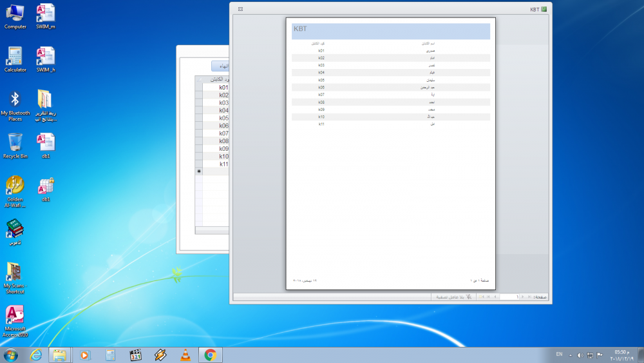Click the date footer in report
This screenshot has width=644, height=363.
click(x=305, y=280)
